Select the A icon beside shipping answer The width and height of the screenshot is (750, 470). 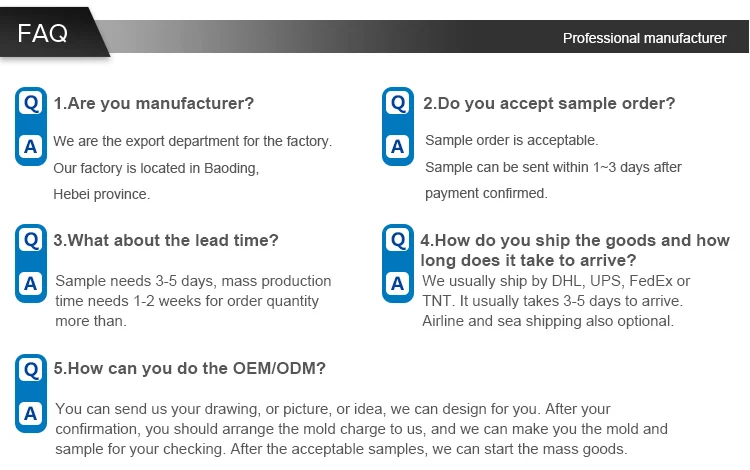pyautogui.click(x=398, y=284)
